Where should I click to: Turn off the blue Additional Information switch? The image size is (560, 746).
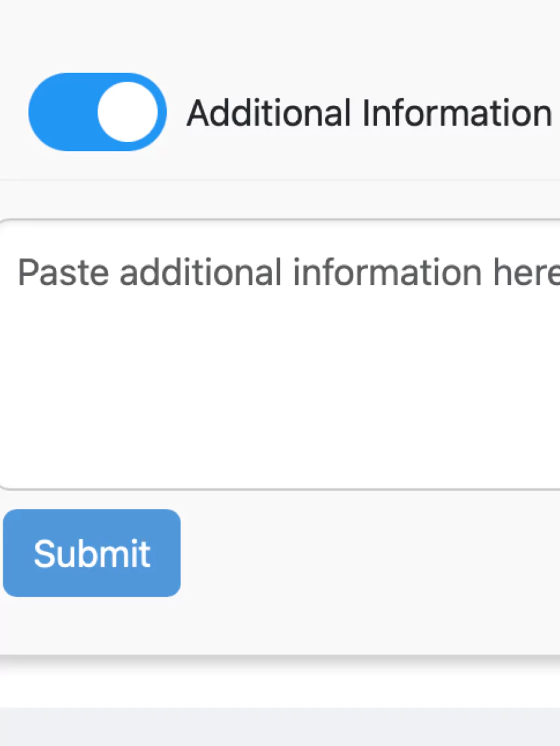tap(98, 112)
